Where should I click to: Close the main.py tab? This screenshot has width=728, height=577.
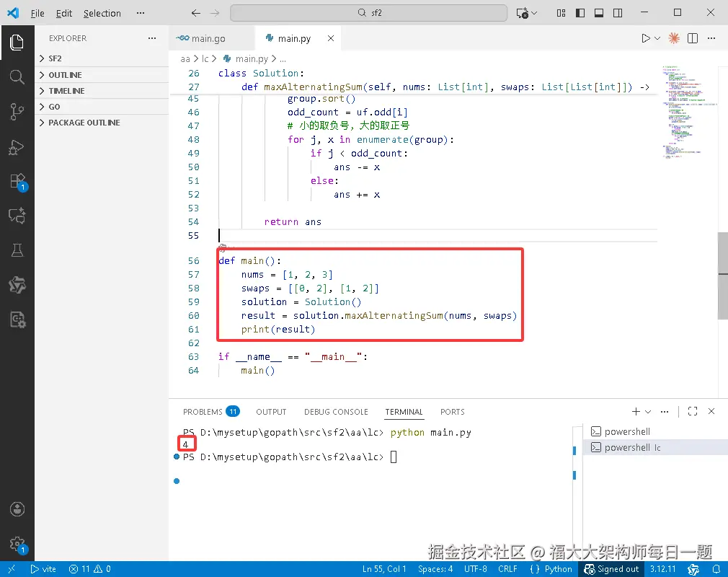pos(331,38)
